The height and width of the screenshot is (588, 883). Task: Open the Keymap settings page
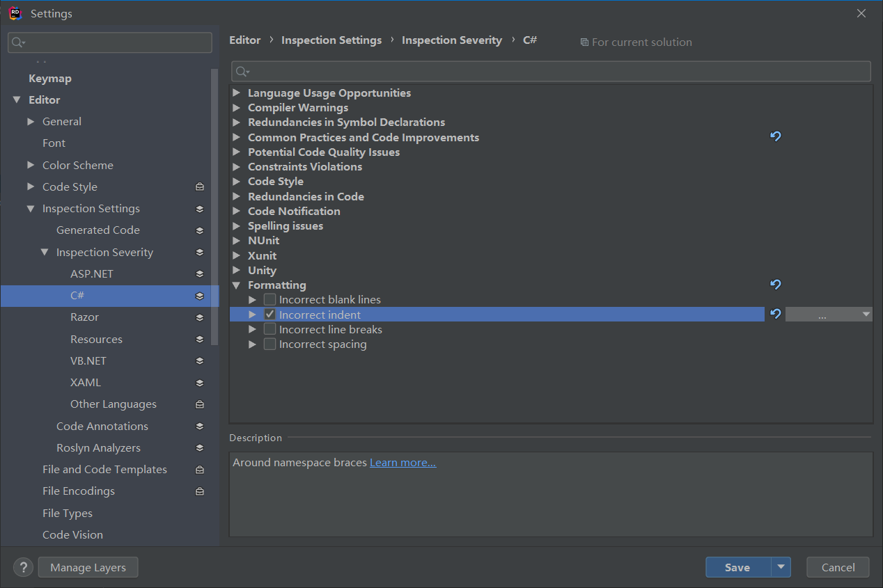click(50, 79)
